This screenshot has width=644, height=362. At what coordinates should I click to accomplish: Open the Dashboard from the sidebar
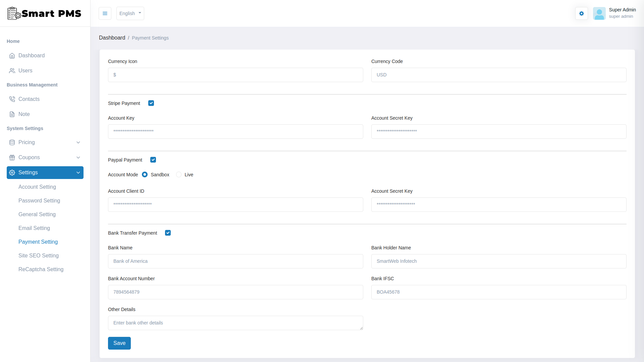pyautogui.click(x=31, y=55)
